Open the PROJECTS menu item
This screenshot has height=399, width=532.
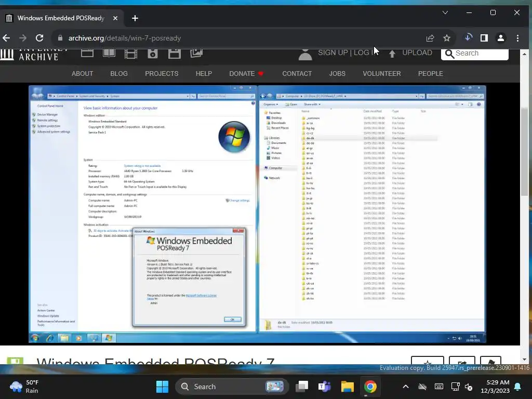pos(162,74)
